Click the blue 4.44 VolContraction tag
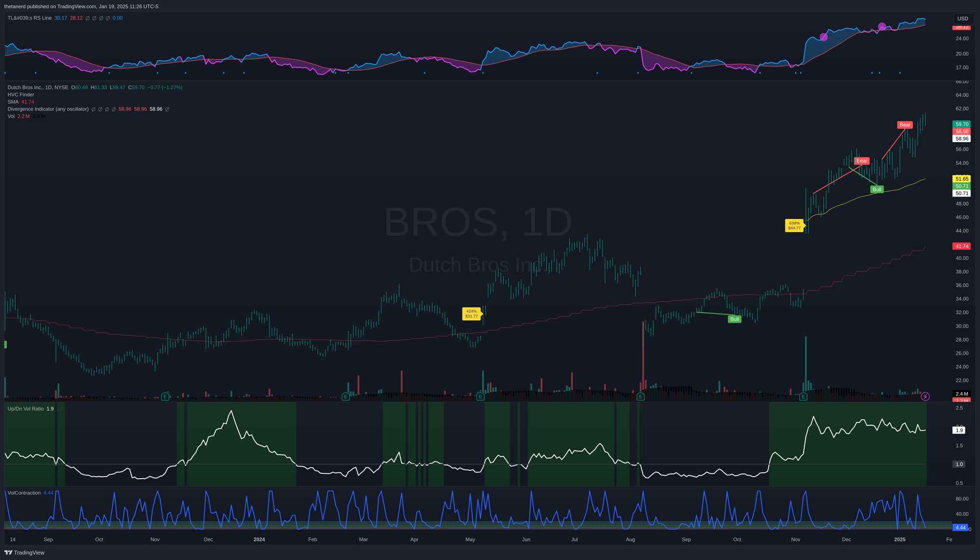This screenshot has height=560, width=980. [960, 528]
